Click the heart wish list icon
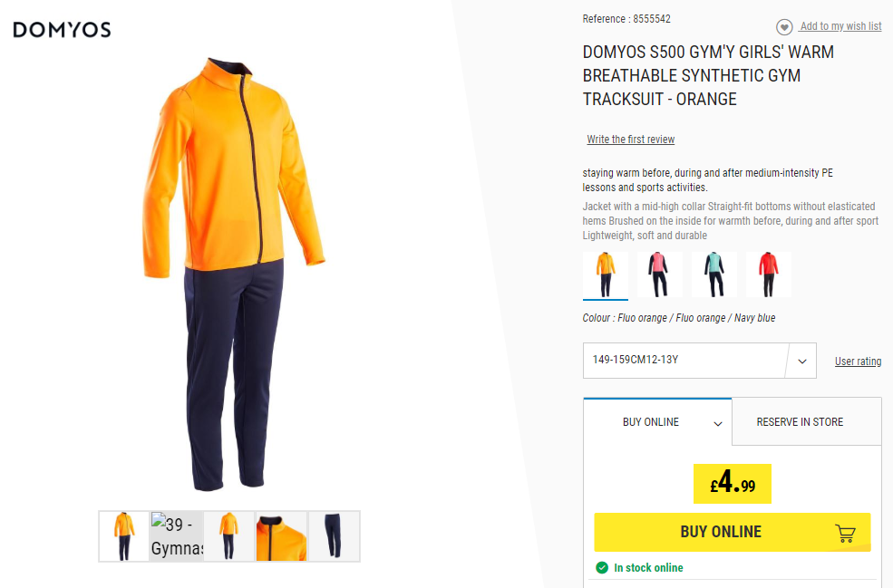 click(x=784, y=27)
